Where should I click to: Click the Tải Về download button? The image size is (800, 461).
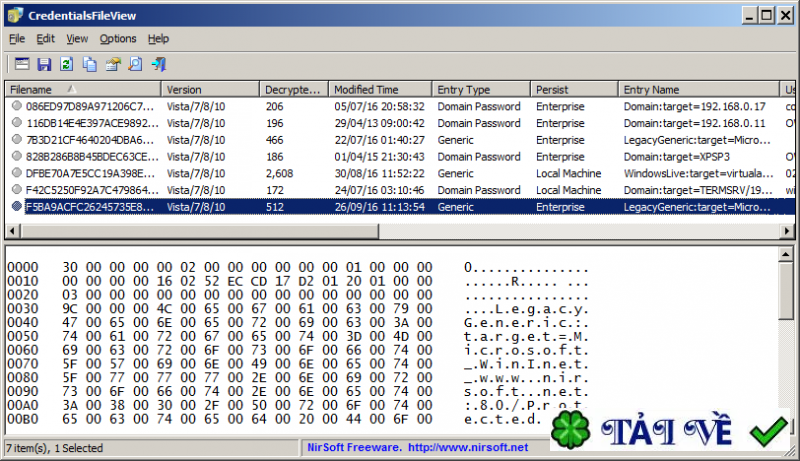coord(666,431)
